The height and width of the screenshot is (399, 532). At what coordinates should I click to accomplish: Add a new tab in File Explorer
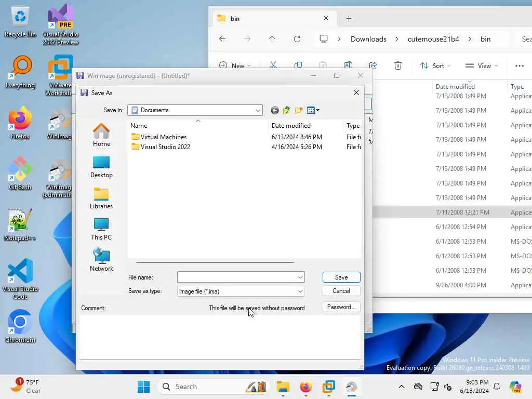point(349,18)
